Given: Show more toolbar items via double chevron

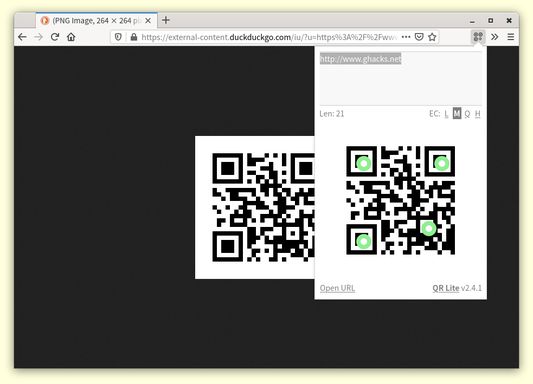Looking at the screenshot, I should (x=495, y=37).
